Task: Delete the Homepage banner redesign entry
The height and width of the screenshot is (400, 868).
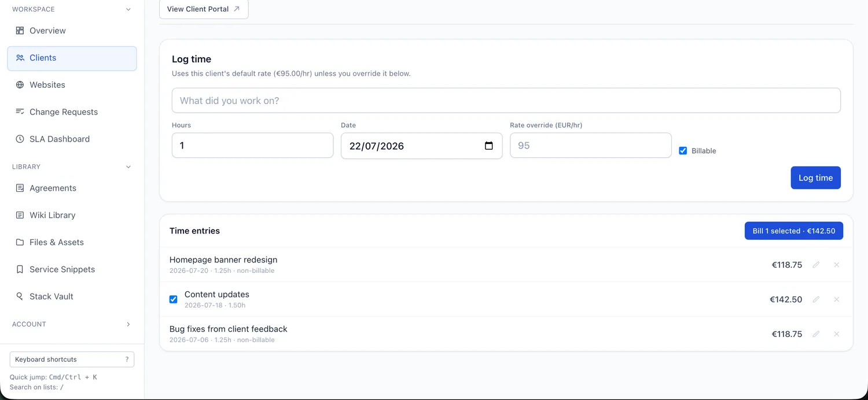Action: click(836, 265)
